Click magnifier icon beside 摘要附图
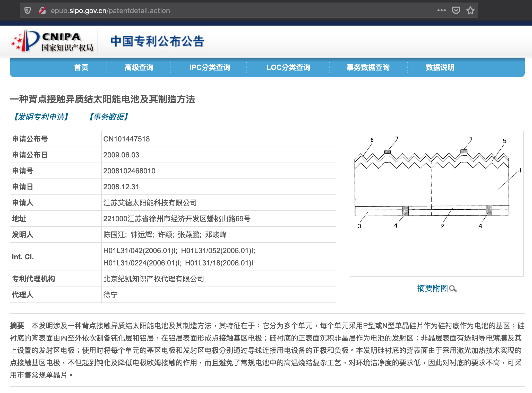 (453, 289)
